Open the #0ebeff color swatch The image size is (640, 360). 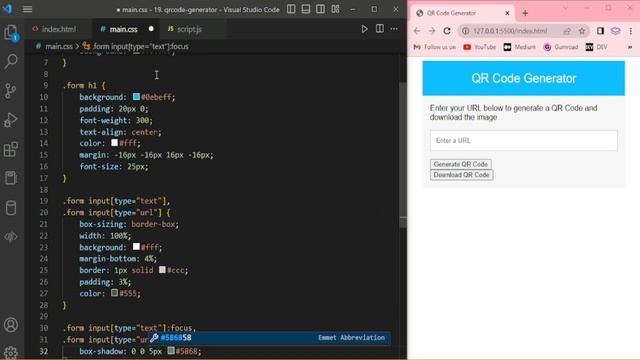coord(136,97)
